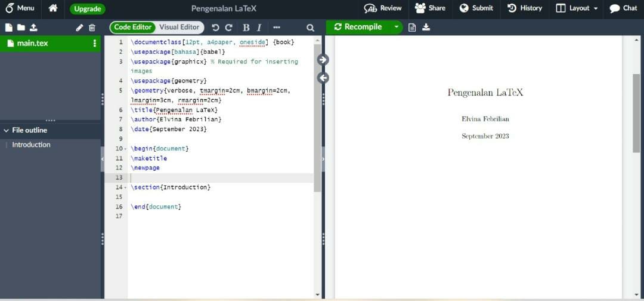Click the project title Pengenalan LaTeX
Image resolution: width=644 pixels, height=301 pixels.
(x=224, y=8)
